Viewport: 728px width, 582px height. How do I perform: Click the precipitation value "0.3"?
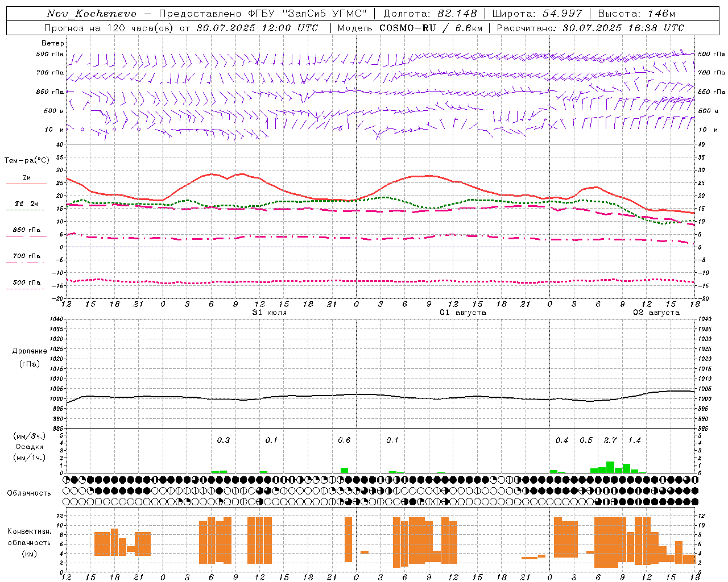coord(224,440)
